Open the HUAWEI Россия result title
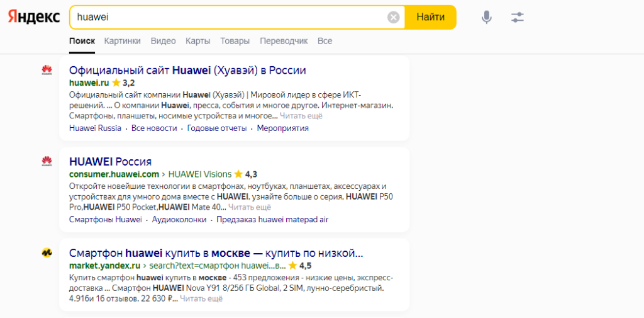644x318 pixels. click(x=111, y=161)
